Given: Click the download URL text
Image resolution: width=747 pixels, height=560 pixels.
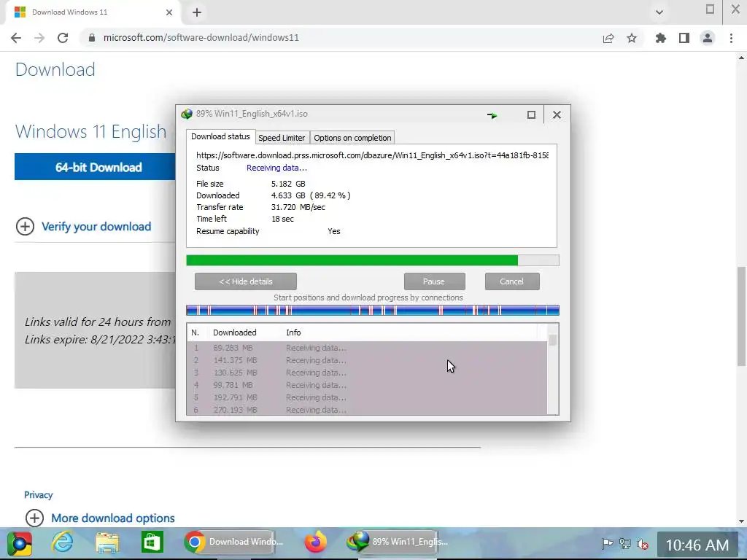Looking at the screenshot, I should (372, 155).
